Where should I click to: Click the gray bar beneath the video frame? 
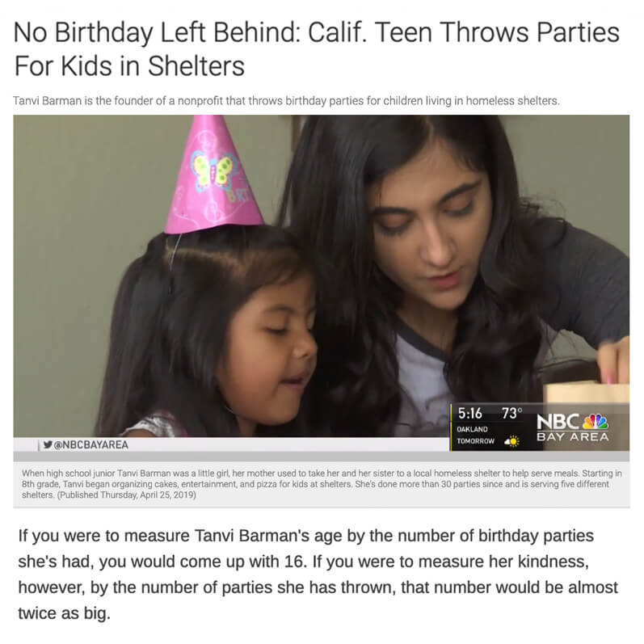pyautogui.click(x=321, y=457)
